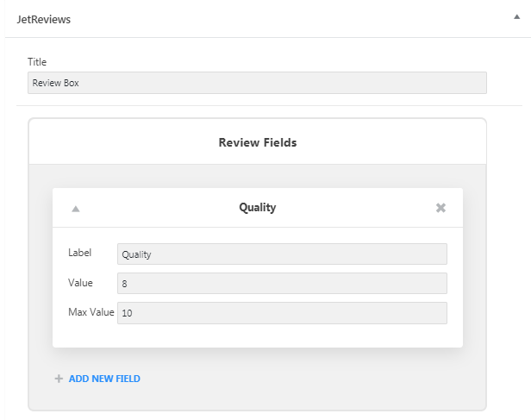Collapse the Quality field with its triangle
531x420 pixels.
pyautogui.click(x=76, y=209)
